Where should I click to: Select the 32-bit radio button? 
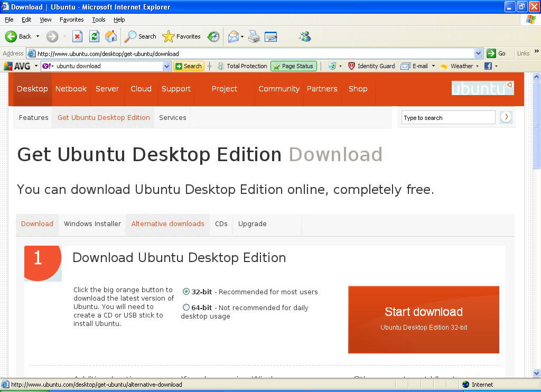pos(186,291)
